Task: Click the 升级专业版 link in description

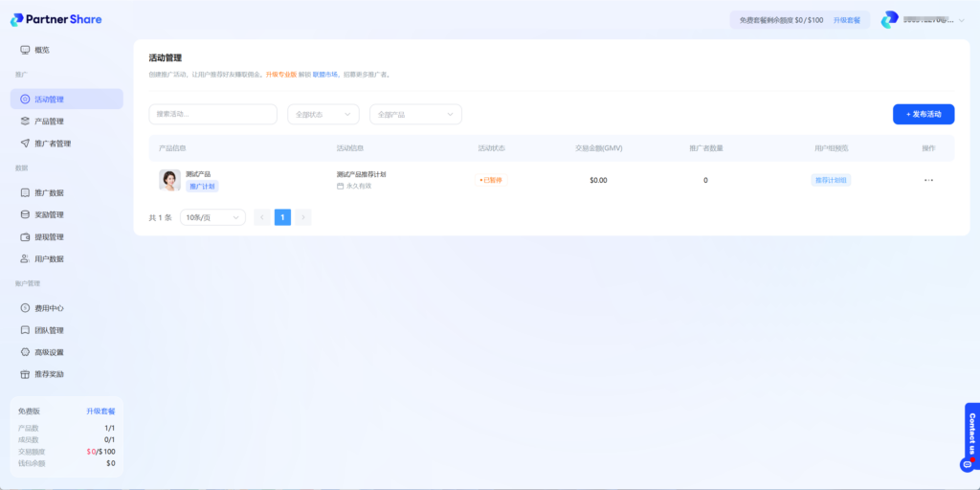Action: point(281,74)
